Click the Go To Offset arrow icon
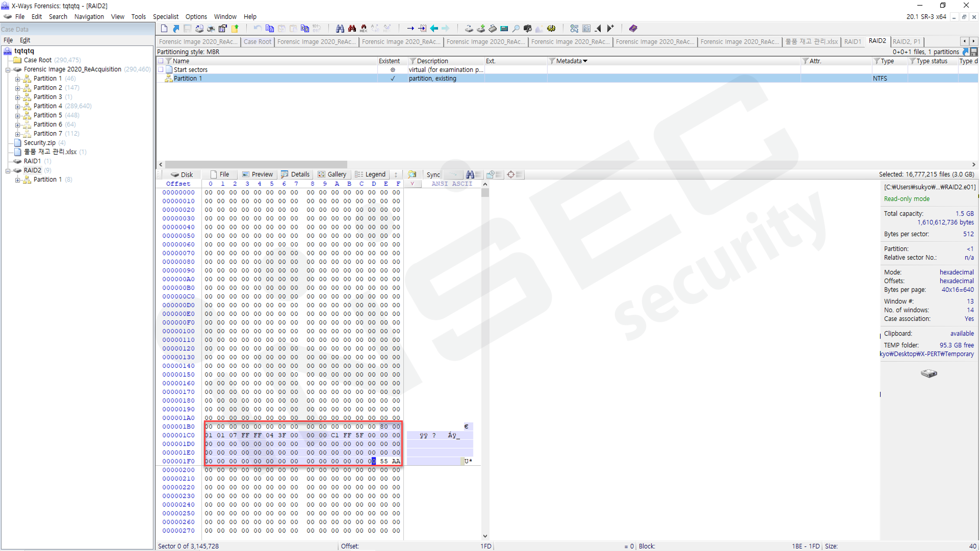The image size is (980, 551). click(x=410, y=28)
